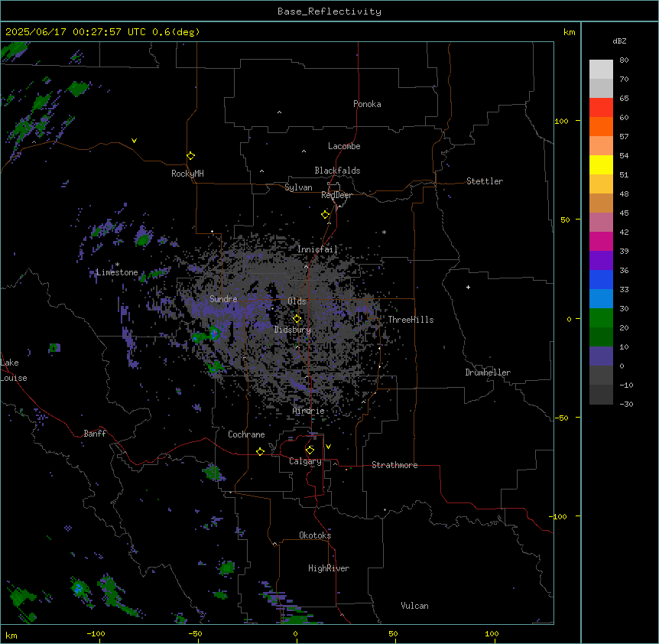Click the km unit label at top right
659x644 pixels.
click(x=569, y=32)
